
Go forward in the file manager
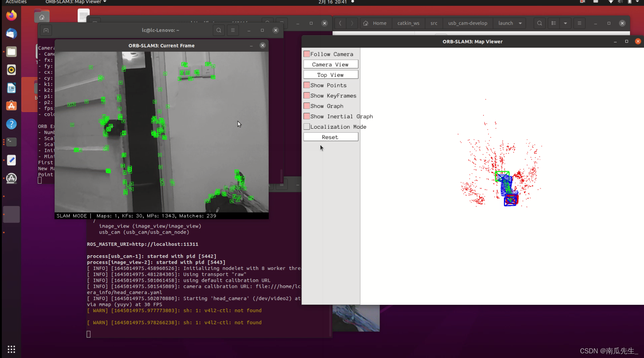[352, 23]
